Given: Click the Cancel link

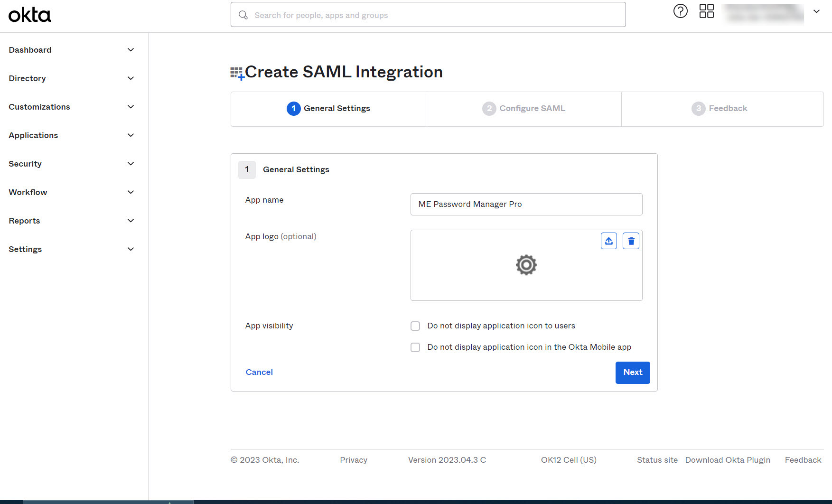Looking at the screenshot, I should coord(259,373).
